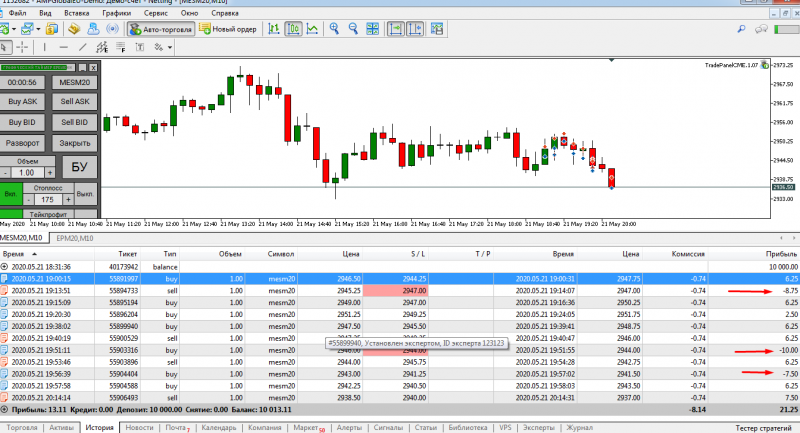This screenshot has height=433, width=800.
Task: Click the signals broadcast icon
Action: point(113,29)
